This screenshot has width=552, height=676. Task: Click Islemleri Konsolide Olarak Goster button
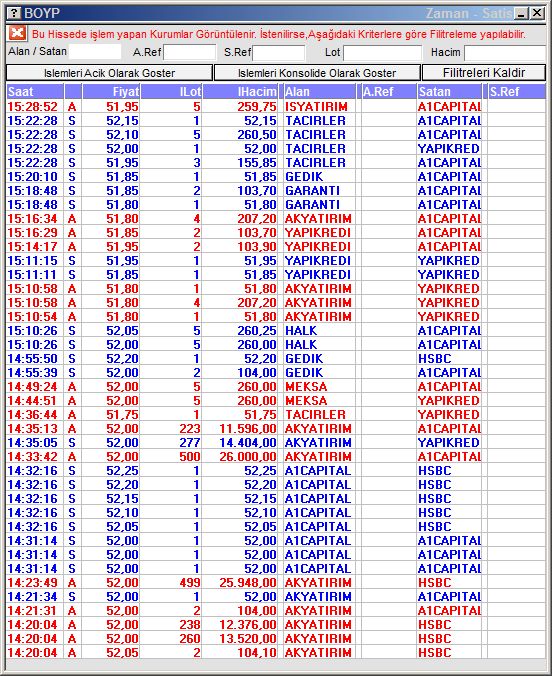(317, 72)
